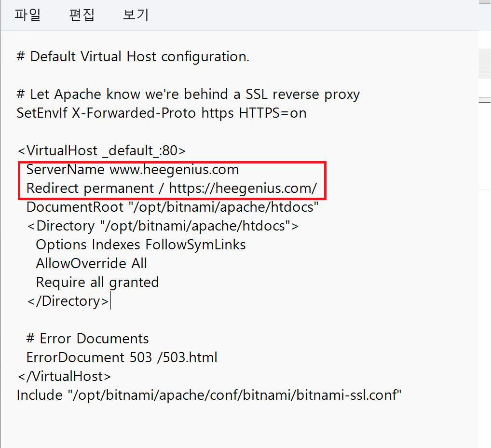Click the 'ServerName www.heegenius.com' line
491x448 pixels.
pyautogui.click(x=133, y=169)
